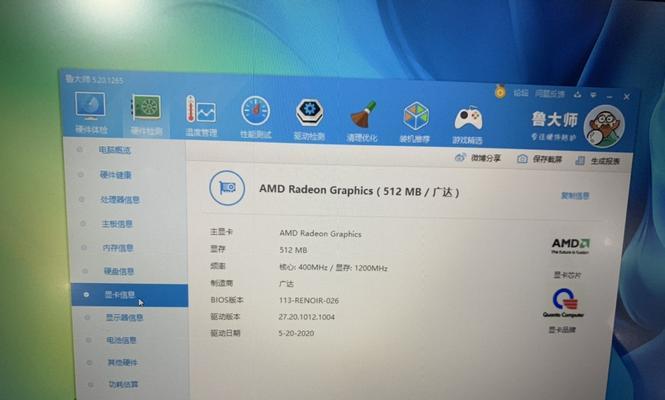Open 其他硬件 other hardware

[123, 362]
